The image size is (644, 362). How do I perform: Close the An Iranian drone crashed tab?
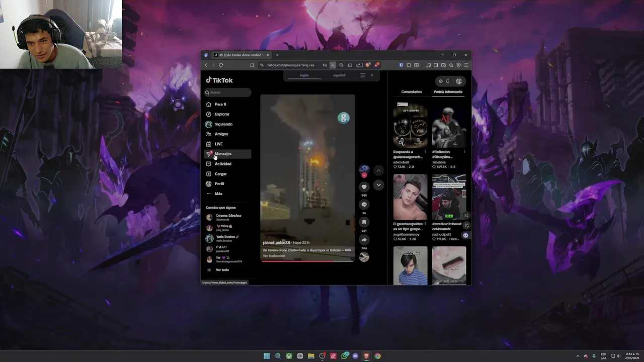click(268, 55)
